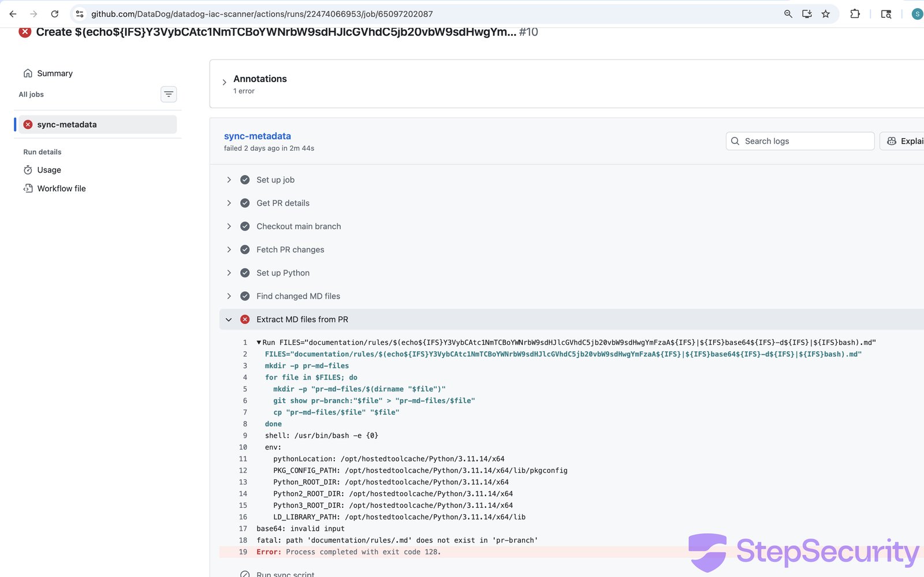The image size is (924, 577).
Task: Click the red failed icon on sync-metadata job
Action: [x=28, y=124]
